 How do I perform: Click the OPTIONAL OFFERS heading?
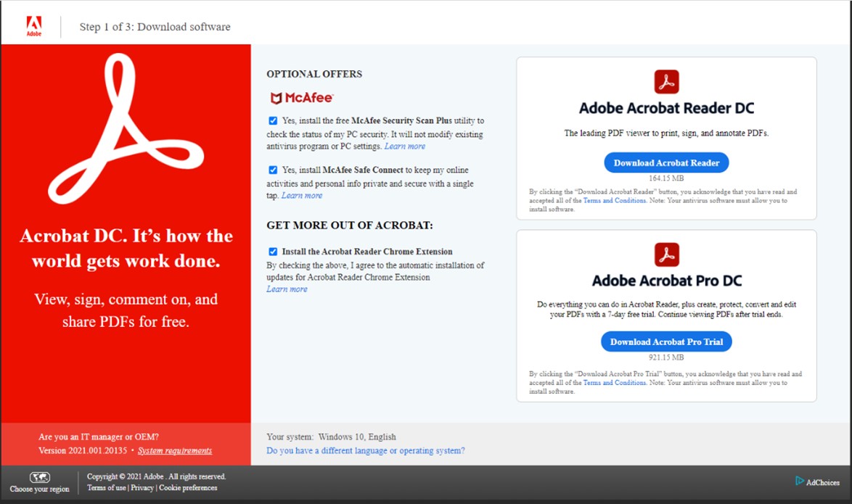pyautogui.click(x=314, y=74)
